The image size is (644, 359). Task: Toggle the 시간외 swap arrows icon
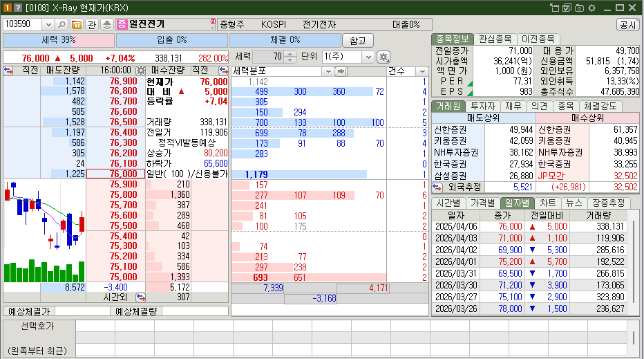[140, 297]
